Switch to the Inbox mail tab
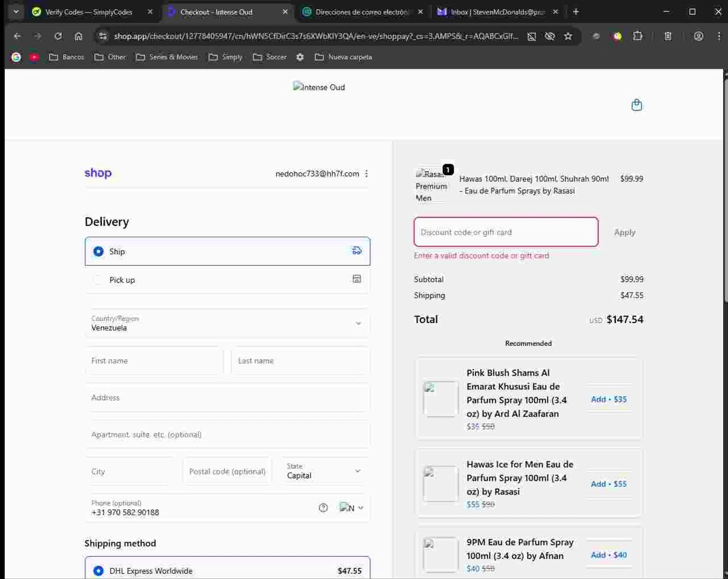Screen dimensions: 728x579 496,12
